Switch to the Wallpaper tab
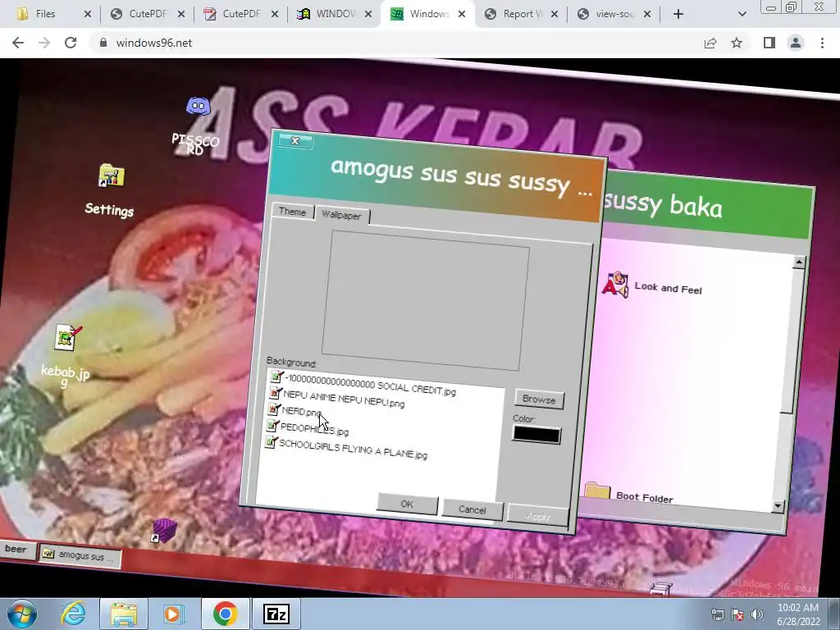Image resolution: width=840 pixels, height=630 pixels. click(341, 216)
